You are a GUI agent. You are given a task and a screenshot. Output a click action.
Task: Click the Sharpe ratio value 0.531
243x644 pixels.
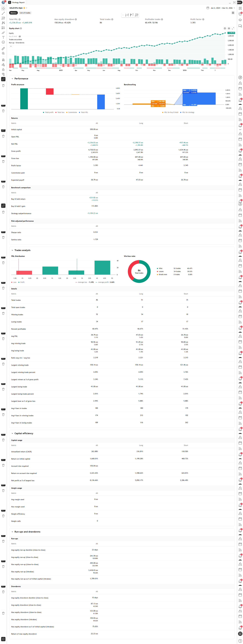96,232
